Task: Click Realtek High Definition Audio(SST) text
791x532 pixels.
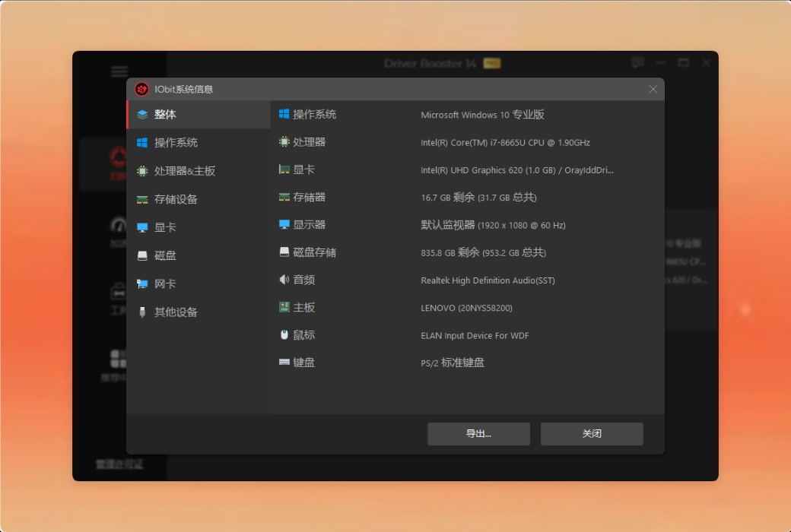Action: tap(488, 280)
